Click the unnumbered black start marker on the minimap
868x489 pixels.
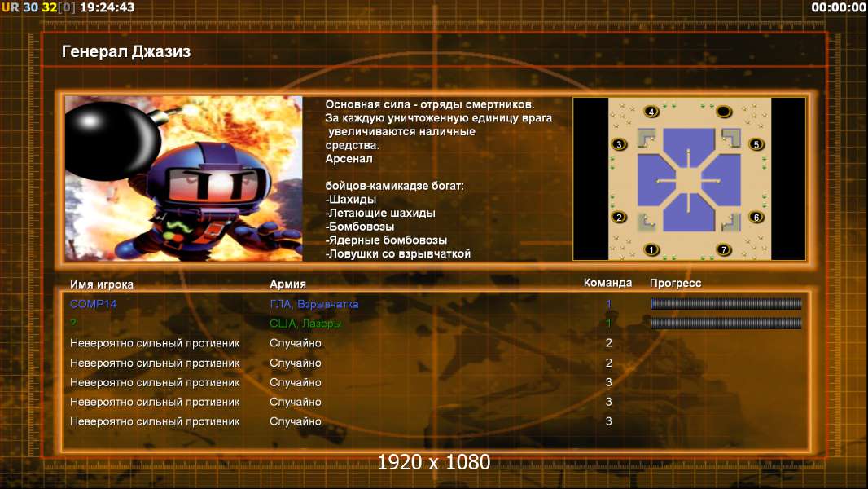[723, 112]
